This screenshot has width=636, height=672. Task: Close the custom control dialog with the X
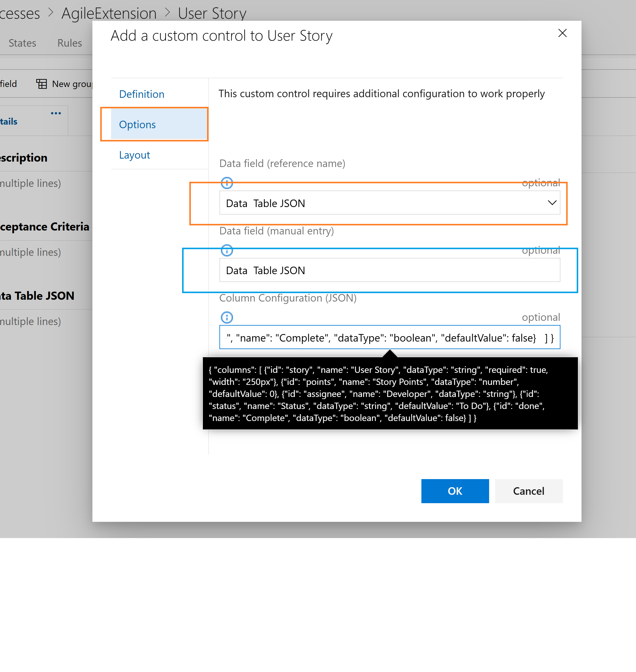[563, 33]
